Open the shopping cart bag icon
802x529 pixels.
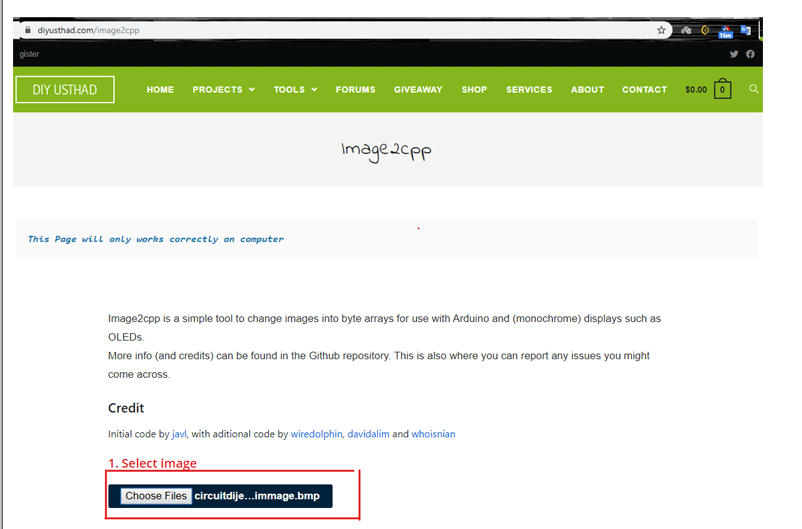[722, 89]
